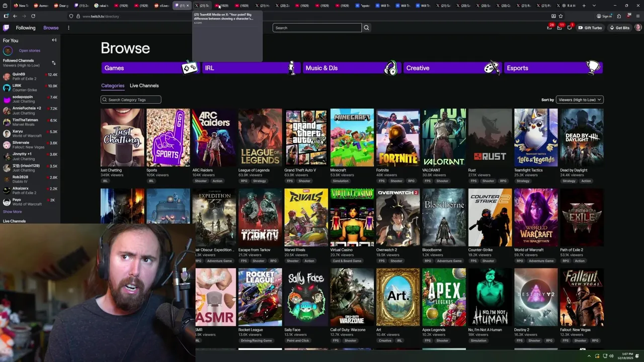644x362 pixels.
Task: Click the Simulation tag under Minecraft
Action: click(341, 181)
